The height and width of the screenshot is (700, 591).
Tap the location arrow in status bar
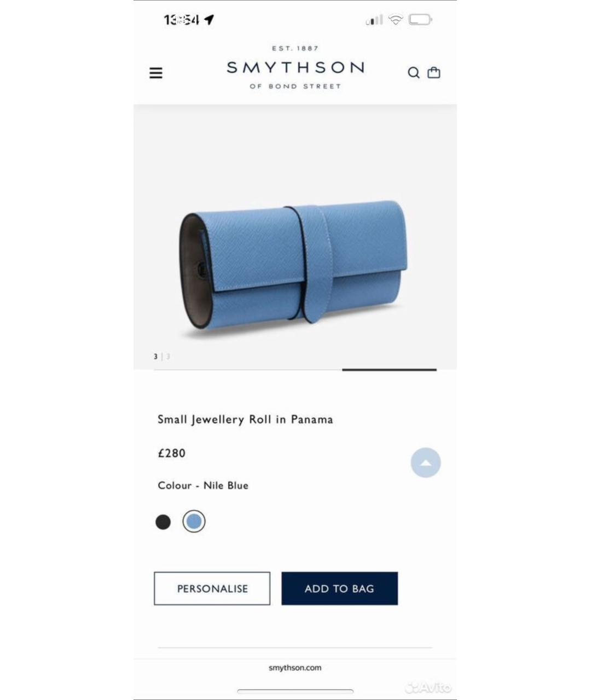209,20
